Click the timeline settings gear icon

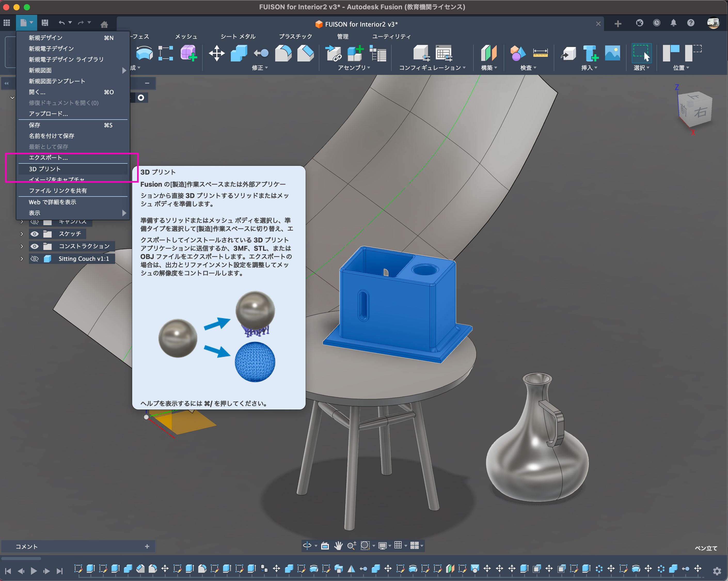point(717,571)
